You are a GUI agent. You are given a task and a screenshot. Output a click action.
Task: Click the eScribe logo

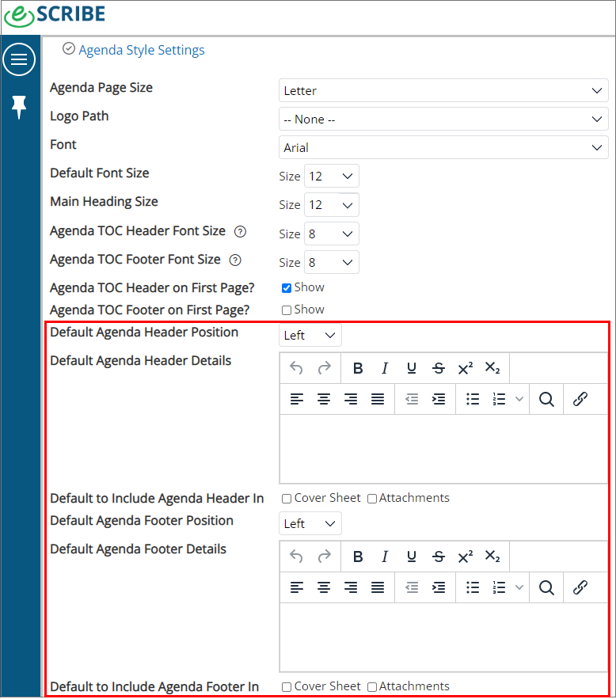coord(55,16)
